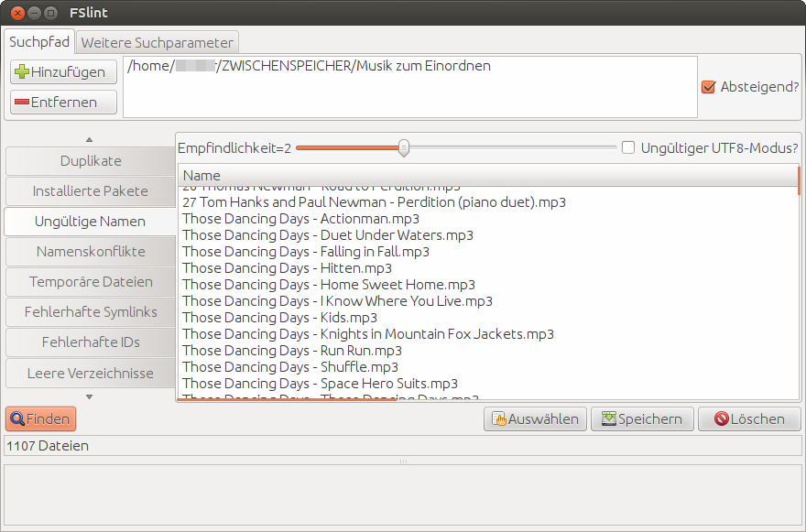This screenshot has width=806, height=532.
Task: Enable Ungültiger UTF8-Modus checkbox
Action: point(628,147)
